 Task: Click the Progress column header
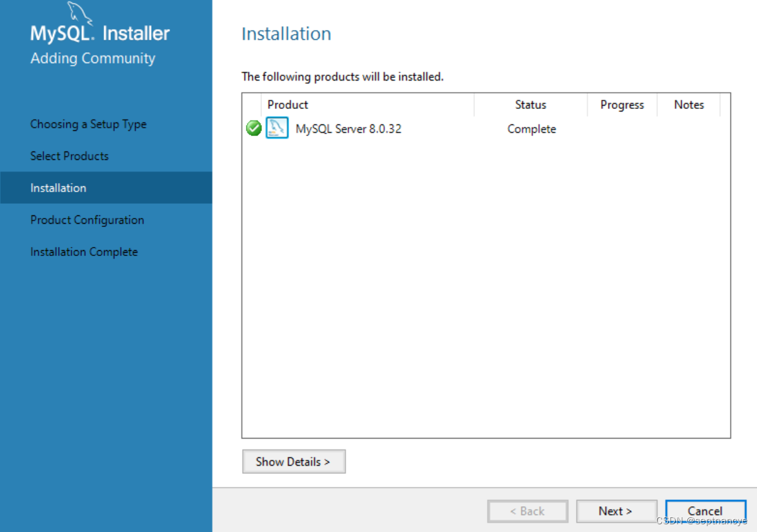coord(622,104)
